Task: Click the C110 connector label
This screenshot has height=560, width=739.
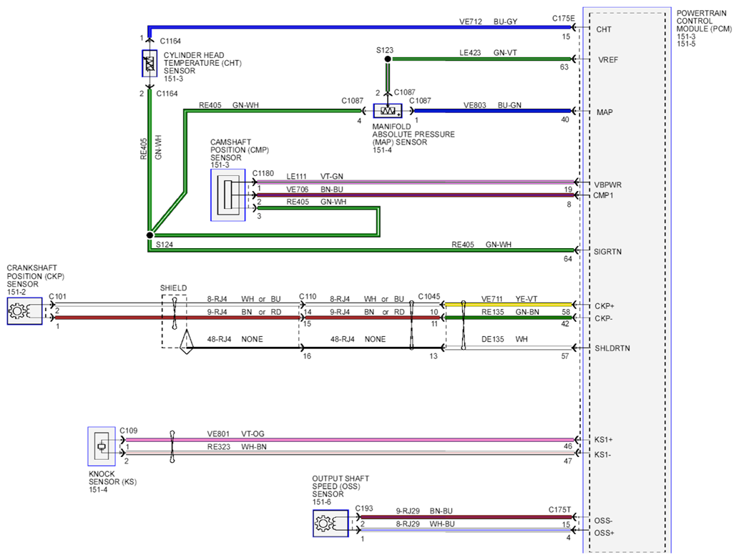Action: 308,296
